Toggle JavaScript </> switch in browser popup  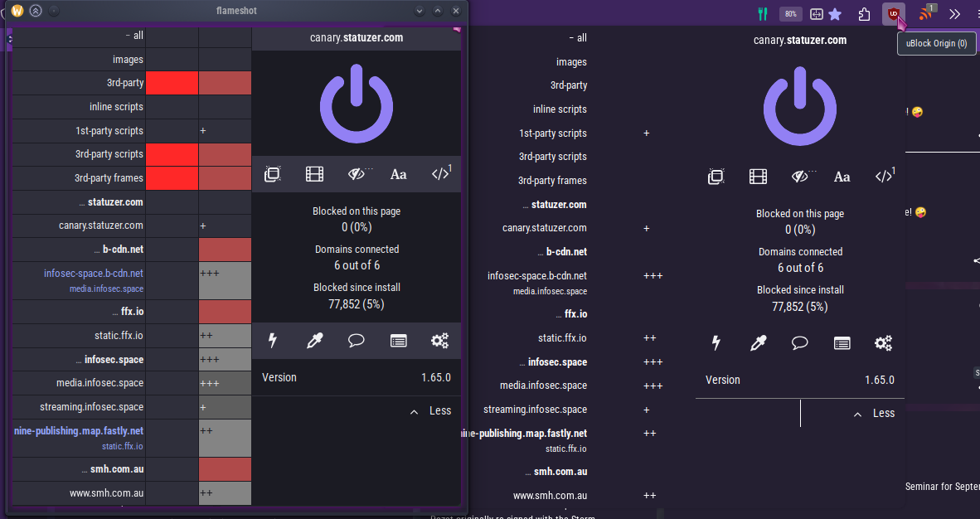[885, 176]
